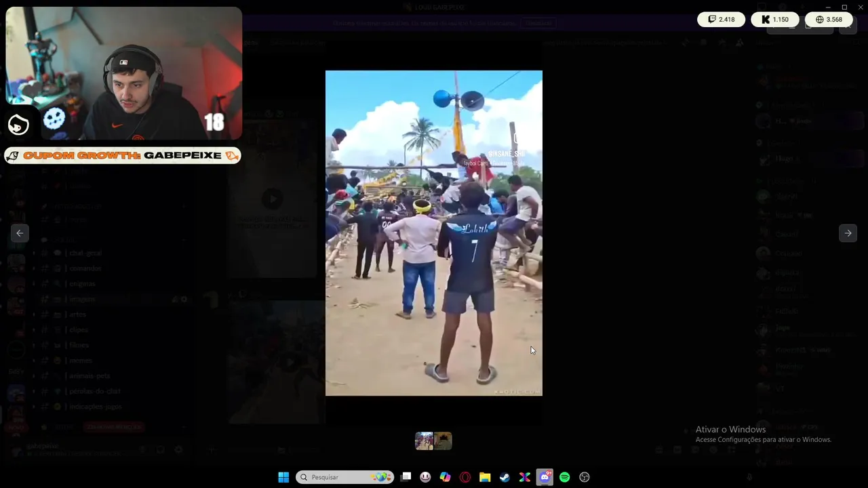Select the second thumbnail in the image carousel
Screen dimensions: 868x488
click(443, 441)
